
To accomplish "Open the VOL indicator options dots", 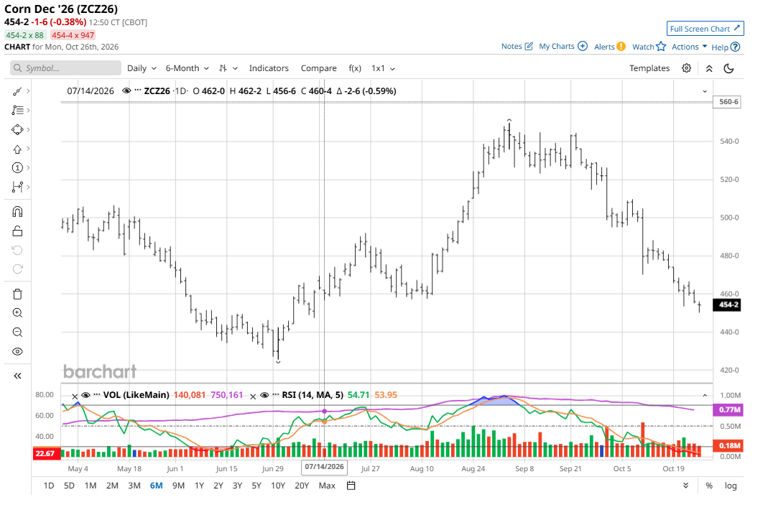I will (96, 395).
